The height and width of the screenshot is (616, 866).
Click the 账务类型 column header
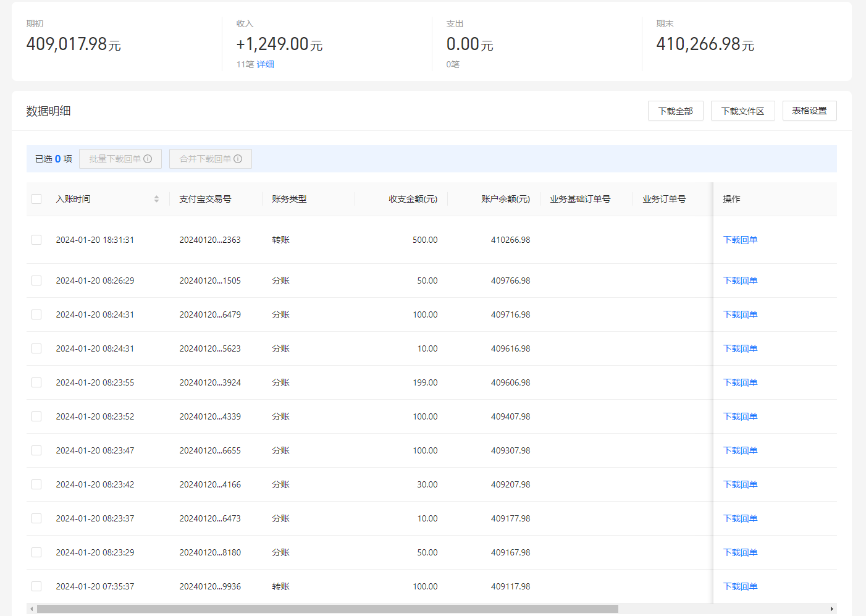tap(289, 199)
